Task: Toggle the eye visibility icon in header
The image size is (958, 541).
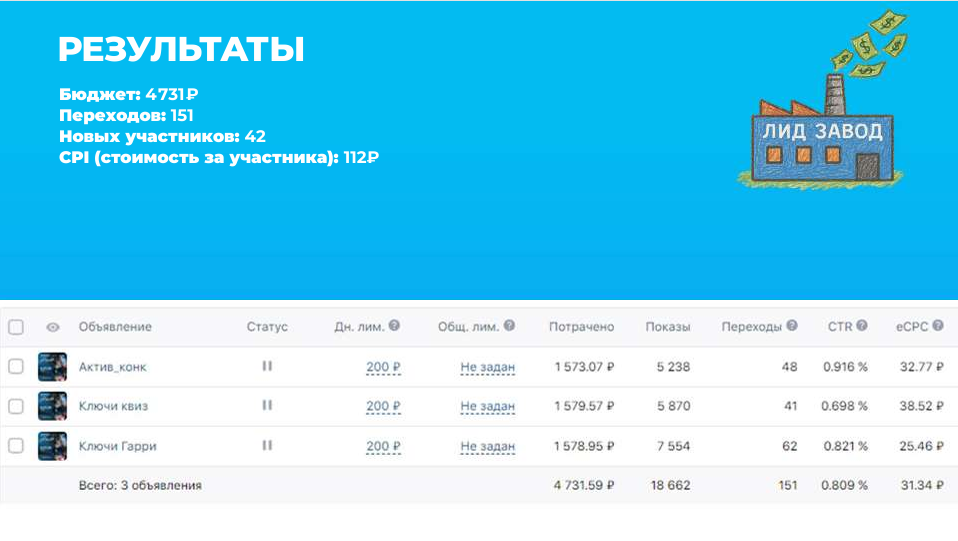Action: [x=53, y=327]
